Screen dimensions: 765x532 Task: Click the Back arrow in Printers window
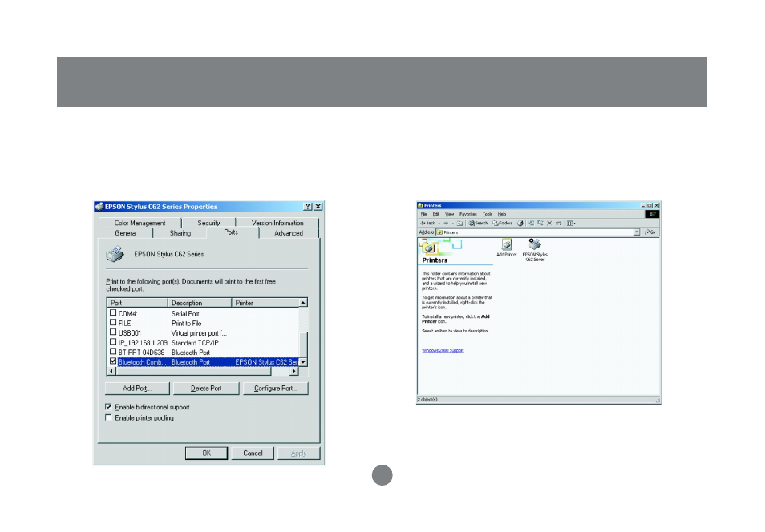(x=427, y=223)
